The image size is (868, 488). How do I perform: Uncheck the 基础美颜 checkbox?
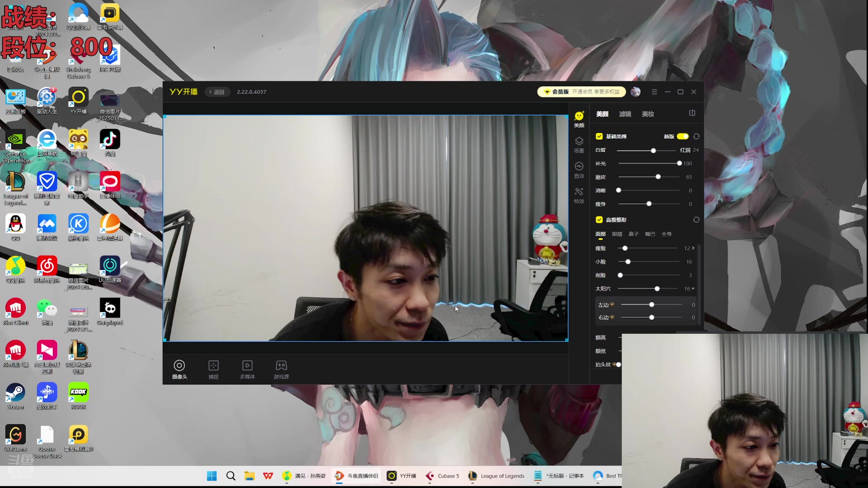(x=599, y=136)
